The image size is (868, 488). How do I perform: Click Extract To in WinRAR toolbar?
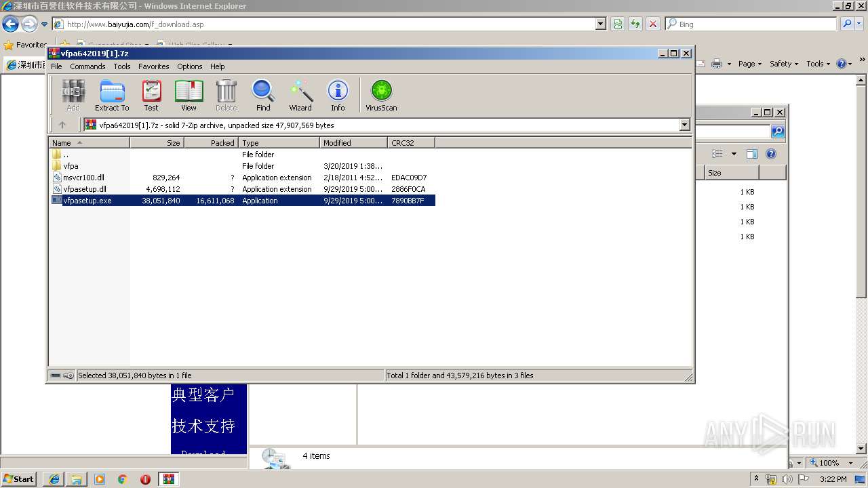point(112,96)
